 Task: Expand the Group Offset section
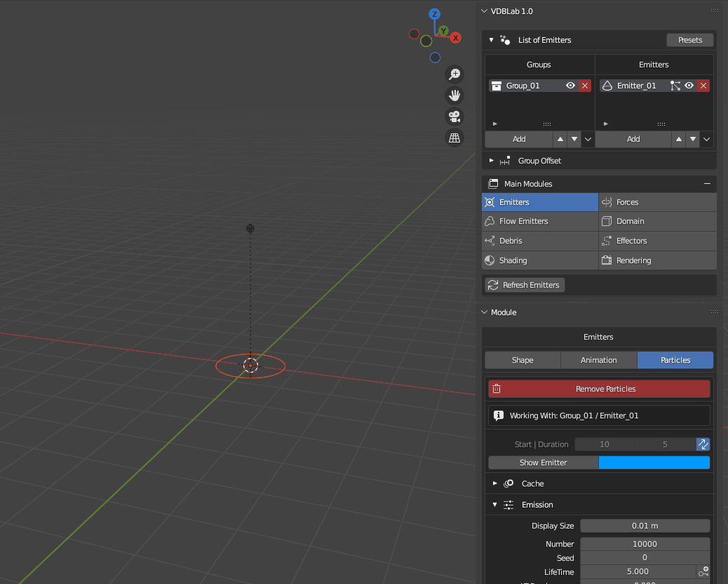[x=492, y=161]
